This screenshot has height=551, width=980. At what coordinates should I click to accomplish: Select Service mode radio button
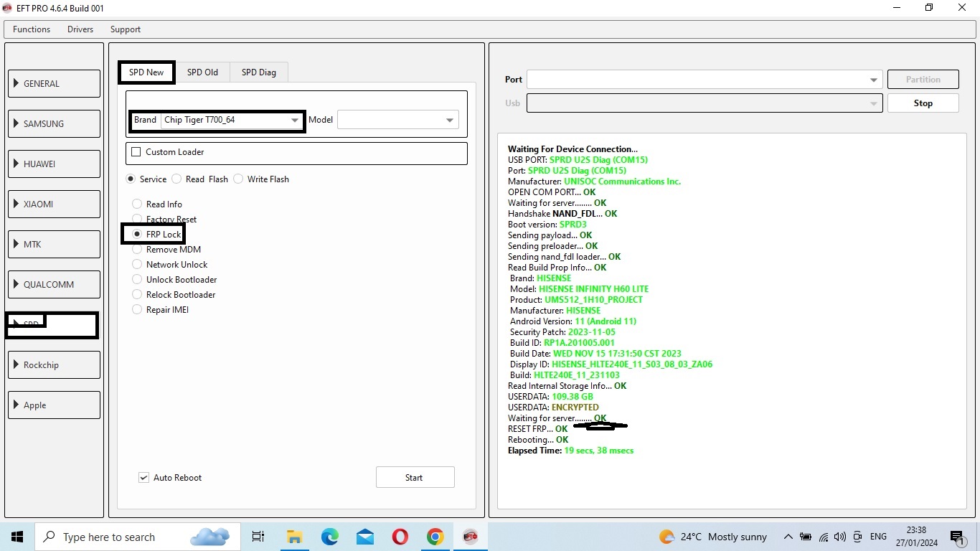tap(131, 179)
